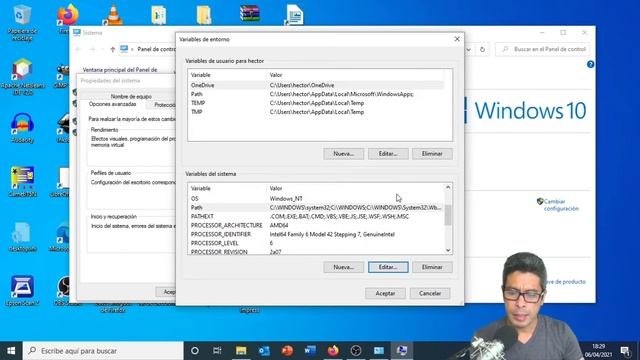Open the Epson Scan desktop shortcut
Screen dimensions: 640x360
coord(22,291)
